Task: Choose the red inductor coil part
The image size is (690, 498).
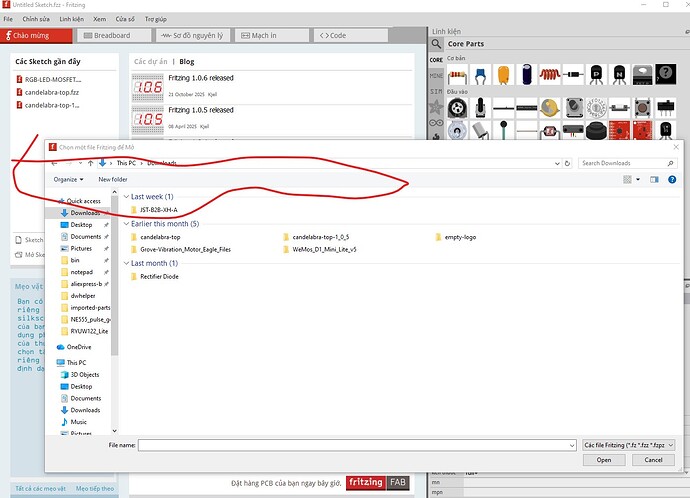Action: click(x=548, y=75)
